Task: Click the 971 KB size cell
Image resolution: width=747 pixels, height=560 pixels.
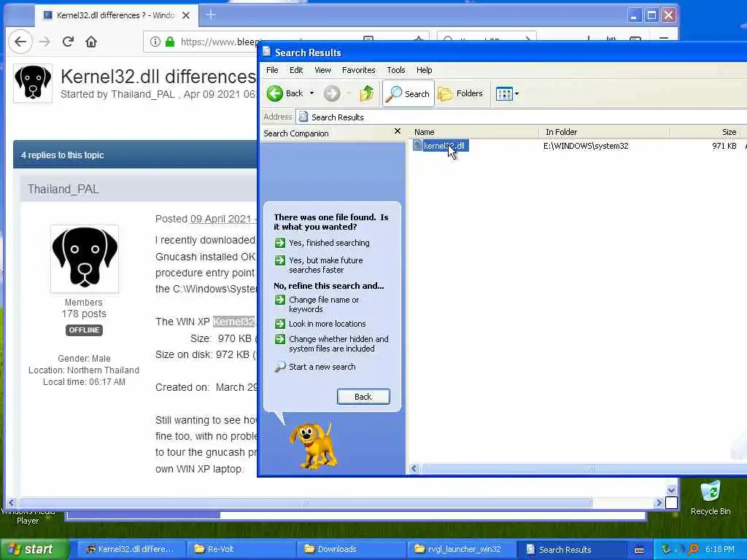Action: pyautogui.click(x=724, y=146)
